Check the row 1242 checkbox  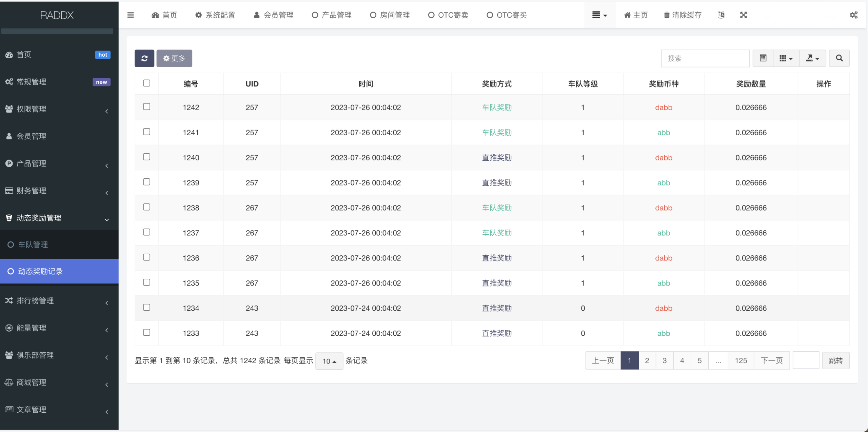point(146,107)
